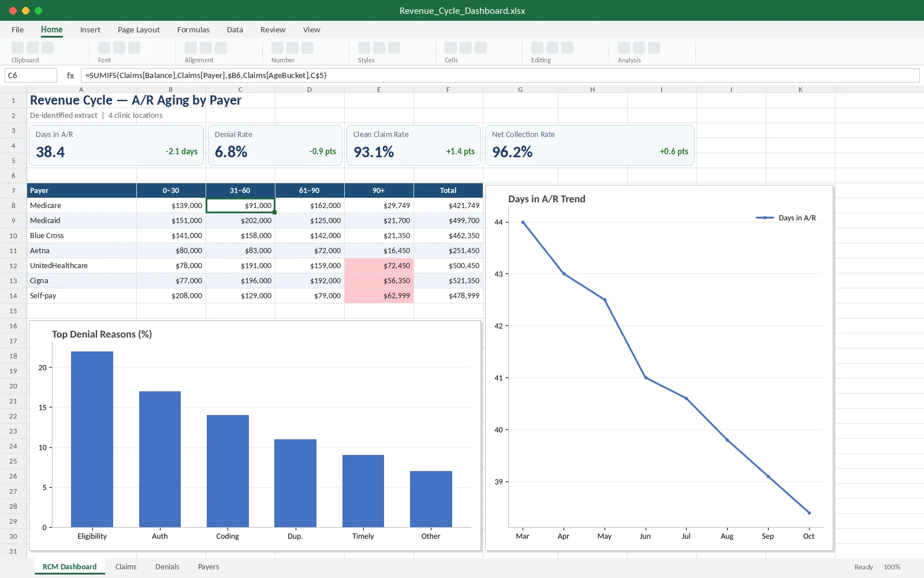Select the Medicaid total $499,700
This screenshot has height=578, width=924.
pos(448,220)
